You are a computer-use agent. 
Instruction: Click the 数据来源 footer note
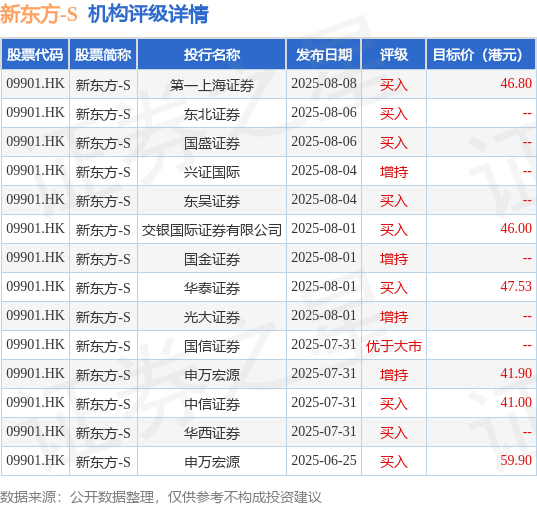161,497
